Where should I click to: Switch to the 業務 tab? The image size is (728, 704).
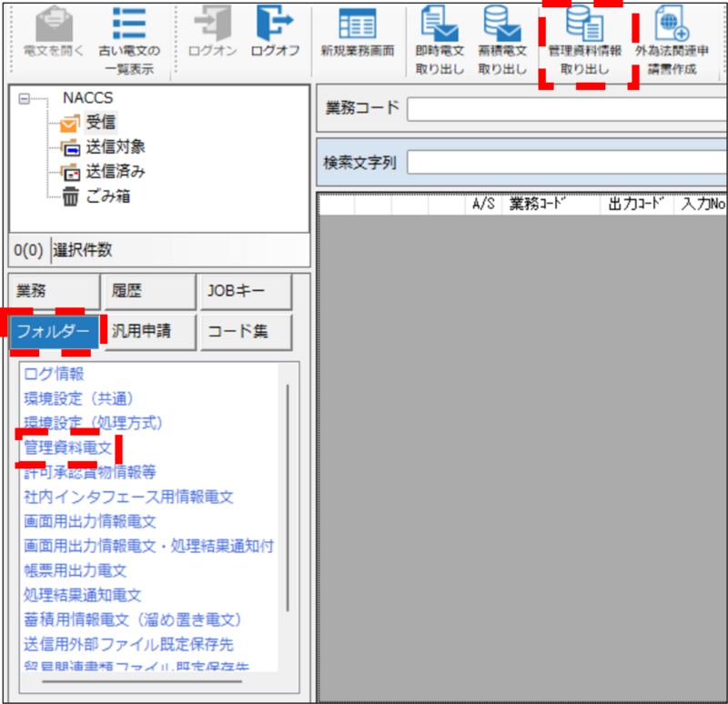[x=53, y=292]
